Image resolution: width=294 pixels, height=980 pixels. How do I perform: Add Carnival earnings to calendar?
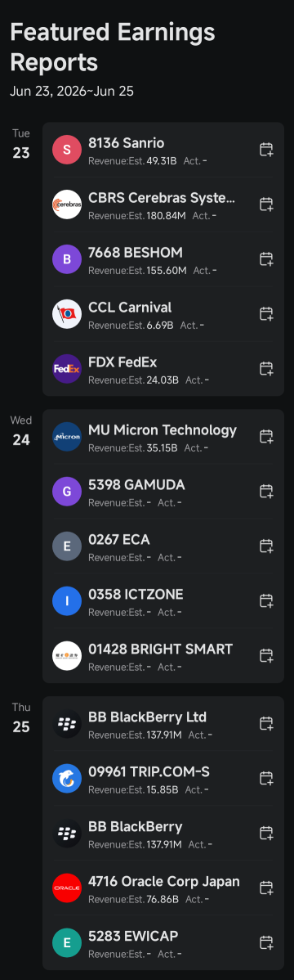point(266,314)
